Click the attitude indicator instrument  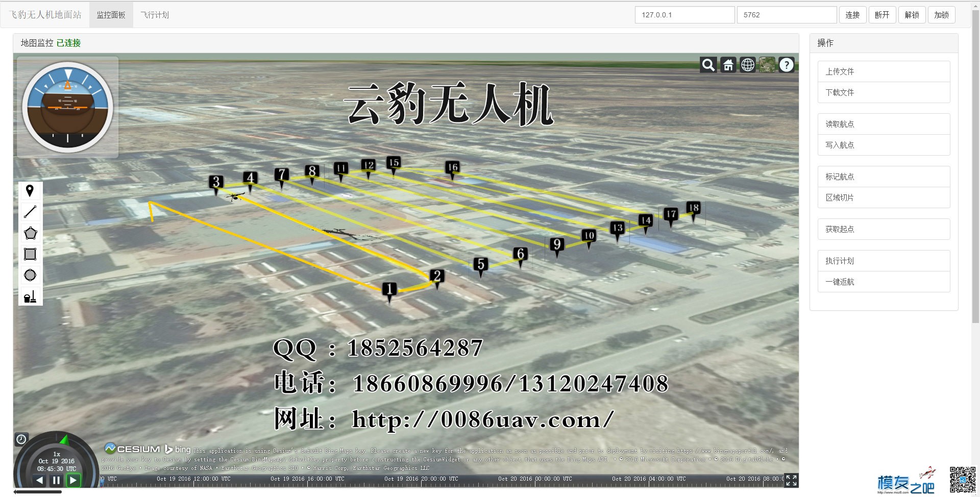coord(67,107)
